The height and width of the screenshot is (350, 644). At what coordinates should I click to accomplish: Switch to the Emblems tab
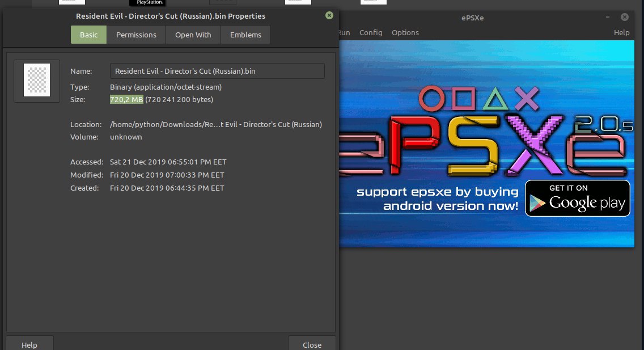point(245,35)
